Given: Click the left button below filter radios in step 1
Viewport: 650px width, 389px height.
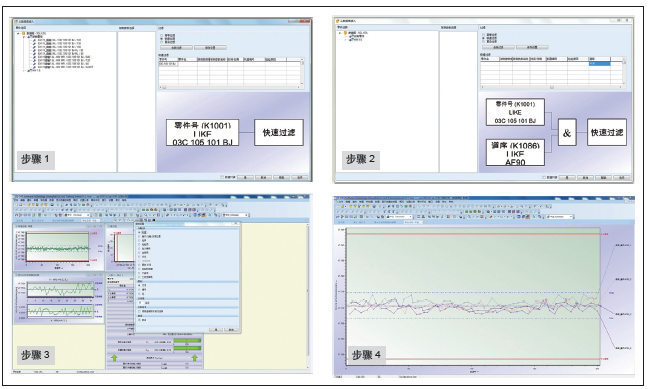Looking at the screenshot, I should [x=176, y=48].
